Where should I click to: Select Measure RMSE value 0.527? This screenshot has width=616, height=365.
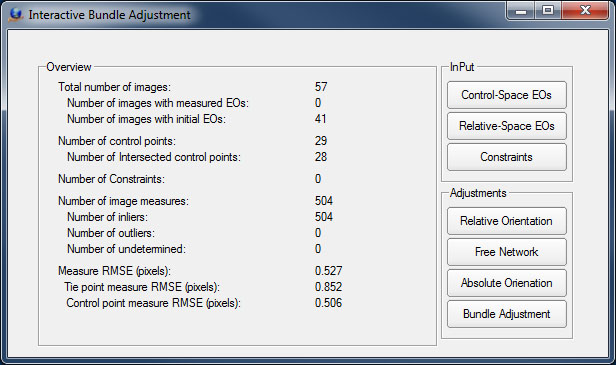[x=328, y=271]
